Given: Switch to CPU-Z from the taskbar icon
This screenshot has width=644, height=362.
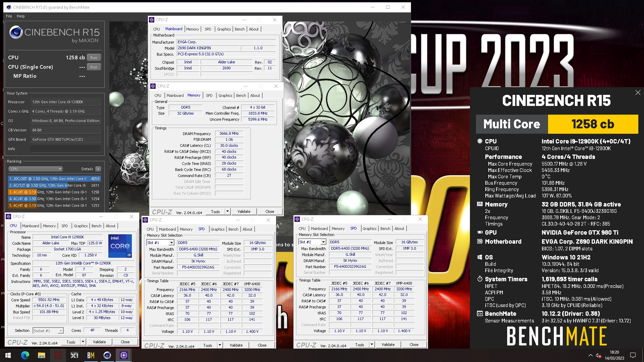Looking at the screenshot, I should coord(123,355).
